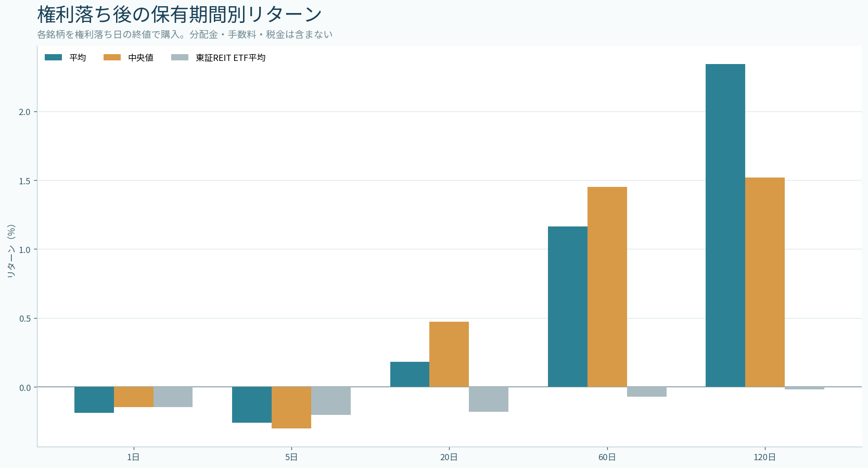
Task: Click the teal 平均 bar at 1日
Action: (x=94, y=400)
